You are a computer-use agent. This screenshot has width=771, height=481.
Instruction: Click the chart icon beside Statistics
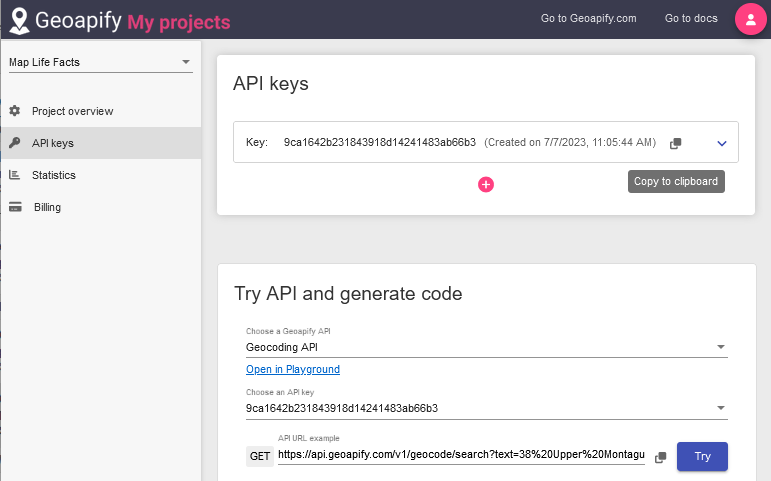[15, 175]
